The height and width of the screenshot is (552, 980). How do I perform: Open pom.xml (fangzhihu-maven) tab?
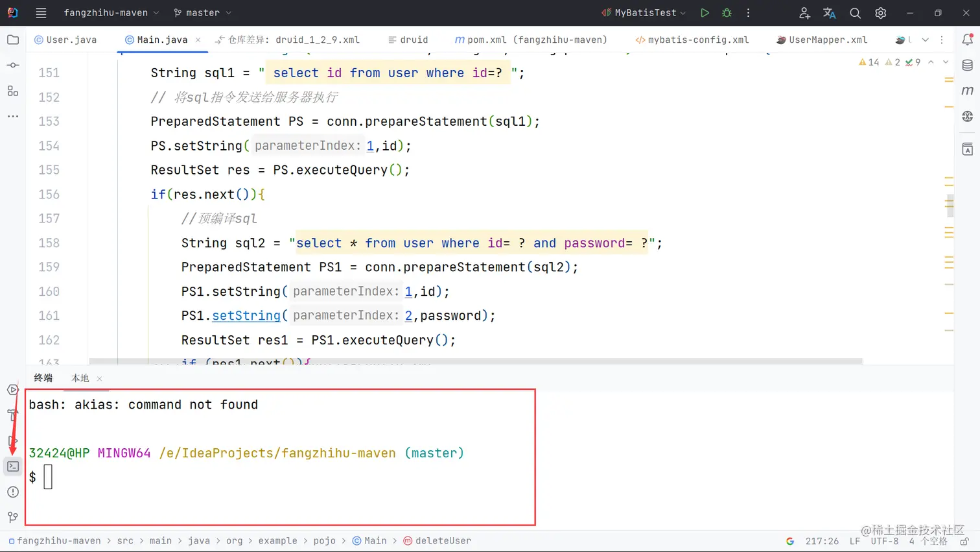(531, 40)
